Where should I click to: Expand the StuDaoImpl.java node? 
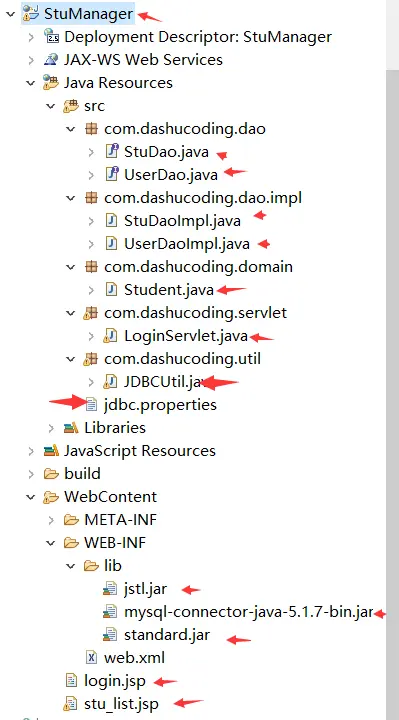91,221
